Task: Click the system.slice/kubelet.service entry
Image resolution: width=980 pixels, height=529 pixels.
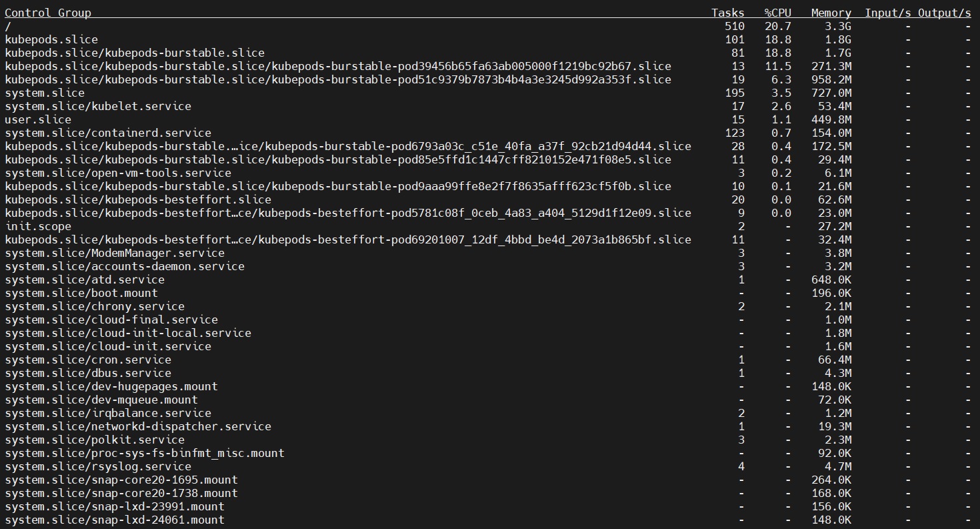Action: point(98,106)
